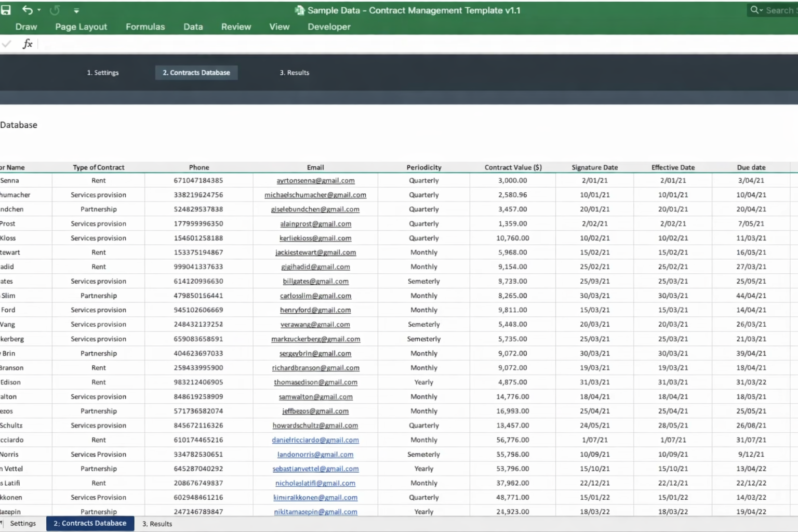Select effective date cell 28/05/21
Viewport: 798px width, 532px height.
[673, 425]
